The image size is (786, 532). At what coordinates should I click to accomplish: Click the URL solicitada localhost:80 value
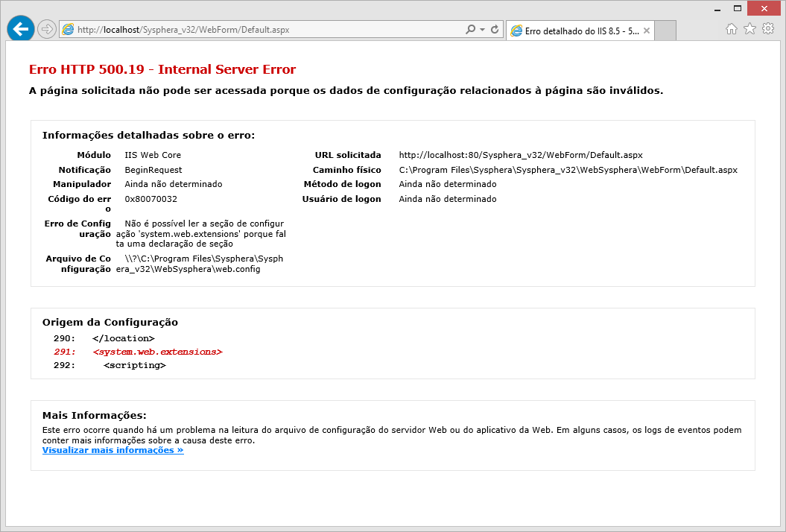521,155
